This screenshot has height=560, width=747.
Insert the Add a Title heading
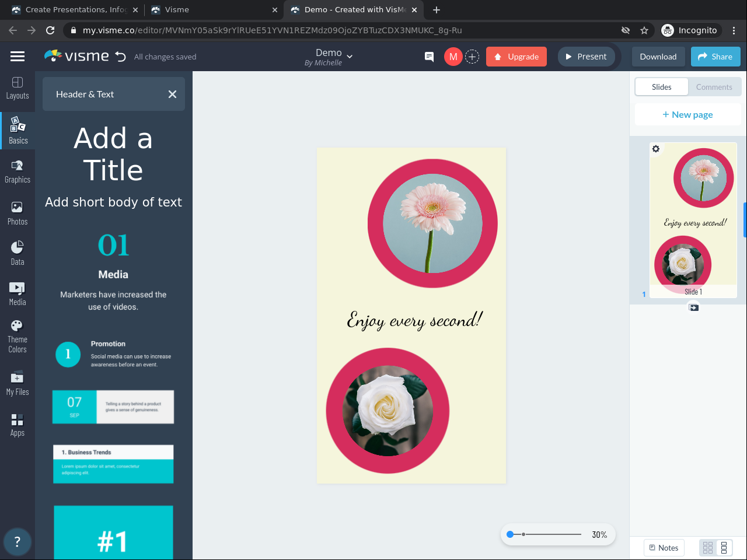point(113,154)
